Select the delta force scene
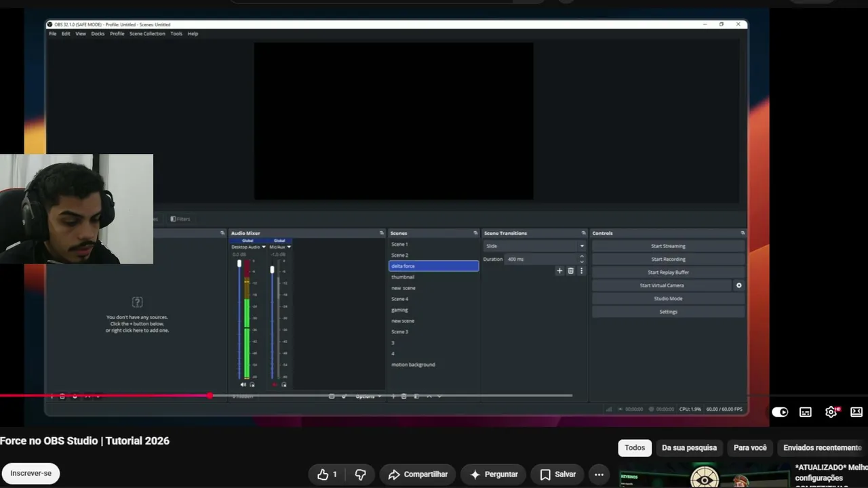Screen dimensions: 868x488 coord(433,266)
